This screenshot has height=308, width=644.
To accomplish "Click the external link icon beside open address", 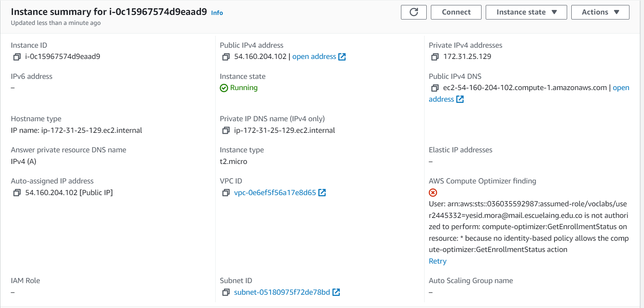I will (342, 56).
